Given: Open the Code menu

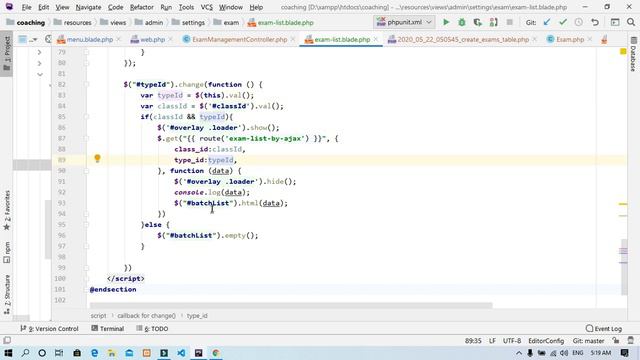Looking at the screenshot, I should (116, 7).
